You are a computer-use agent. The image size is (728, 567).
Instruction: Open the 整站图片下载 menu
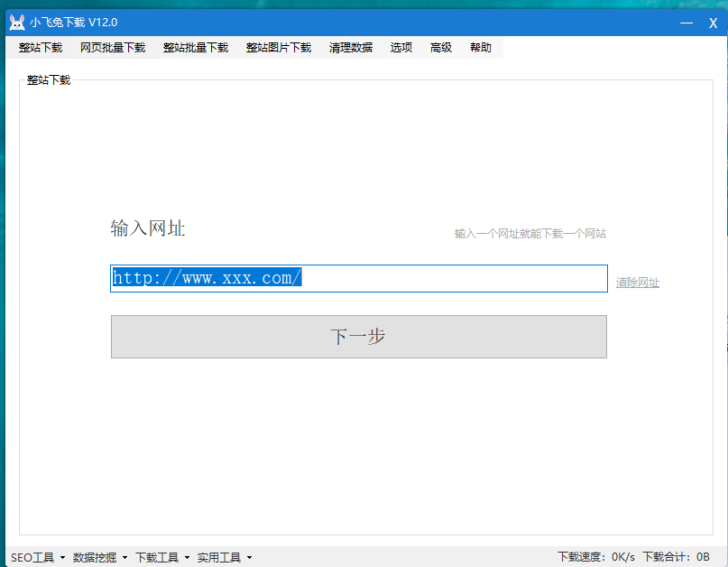pos(279,48)
